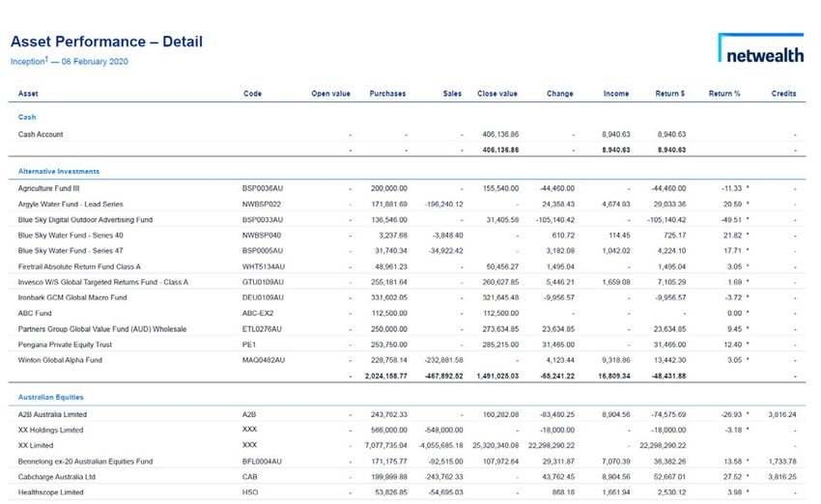821x504 pixels.
Task: Select the A2B Australia Limited row
Action: point(407,414)
